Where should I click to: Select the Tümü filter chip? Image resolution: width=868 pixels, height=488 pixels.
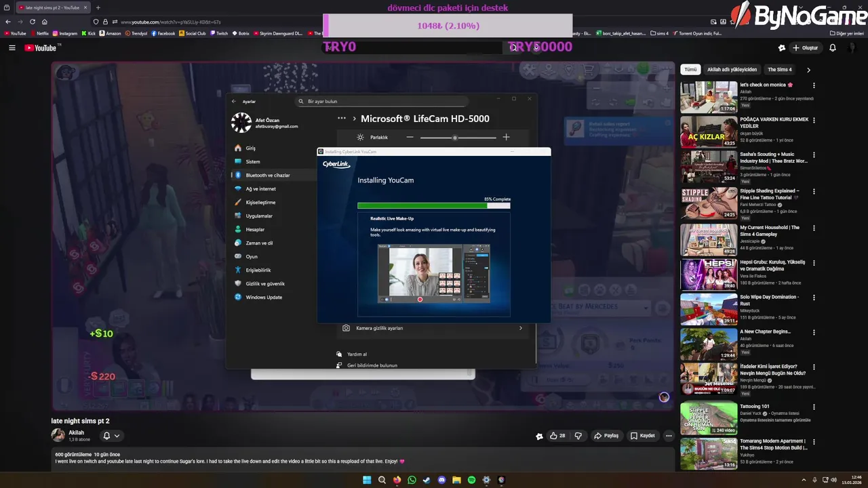tap(690, 70)
